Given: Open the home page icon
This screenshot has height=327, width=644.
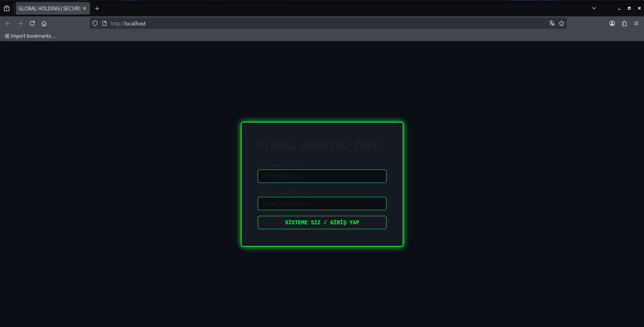Looking at the screenshot, I should 44,24.
